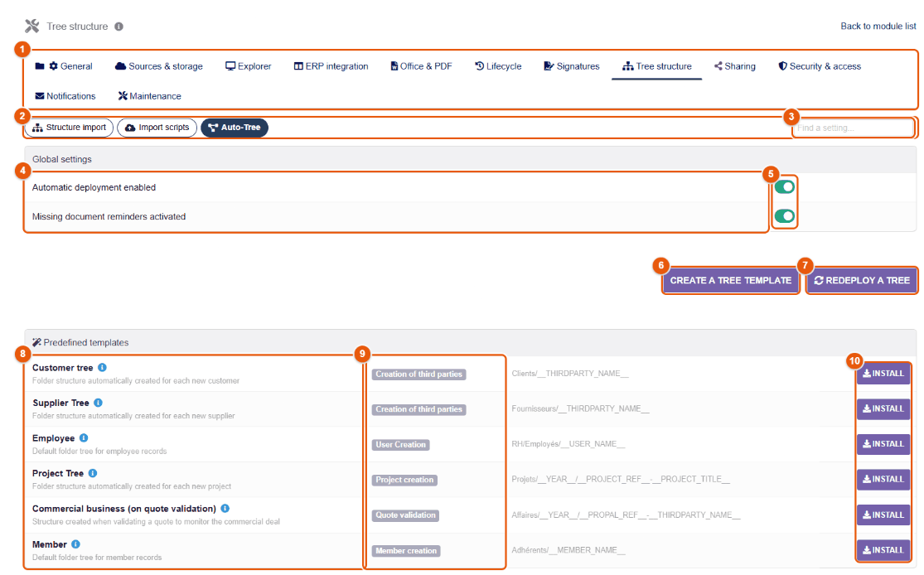This screenshot has height=575, width=924.
Task: Click the Clients/__THIRDPARTY_NAME__ path text
Action: click(x=570, y=374)
